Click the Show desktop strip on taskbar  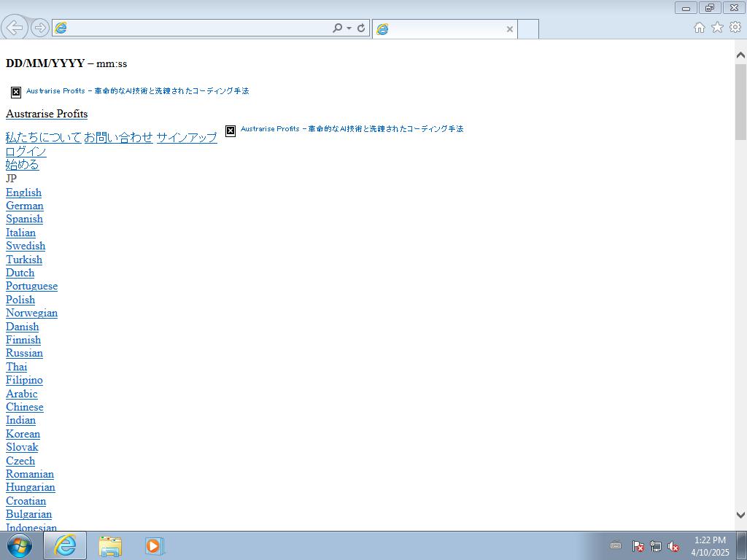[742, 545]
